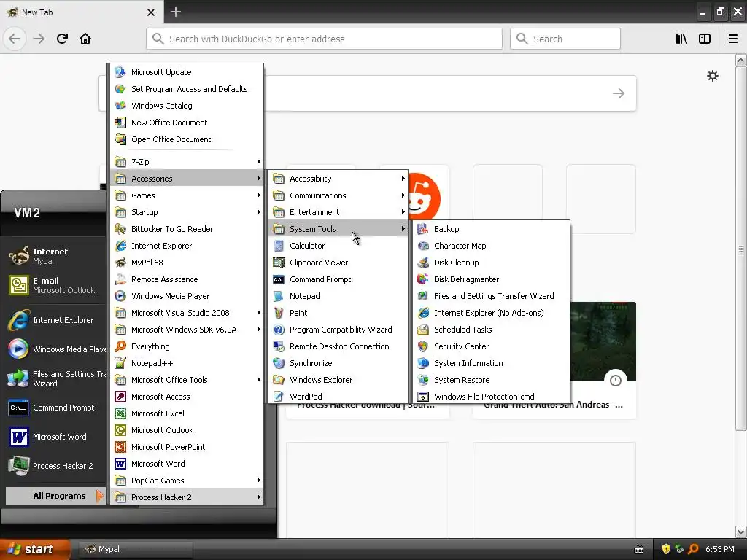The width and height of the screenshot is (747, 560).
Task: Open Program Compatibility Wizard
Action: point(338,330)
